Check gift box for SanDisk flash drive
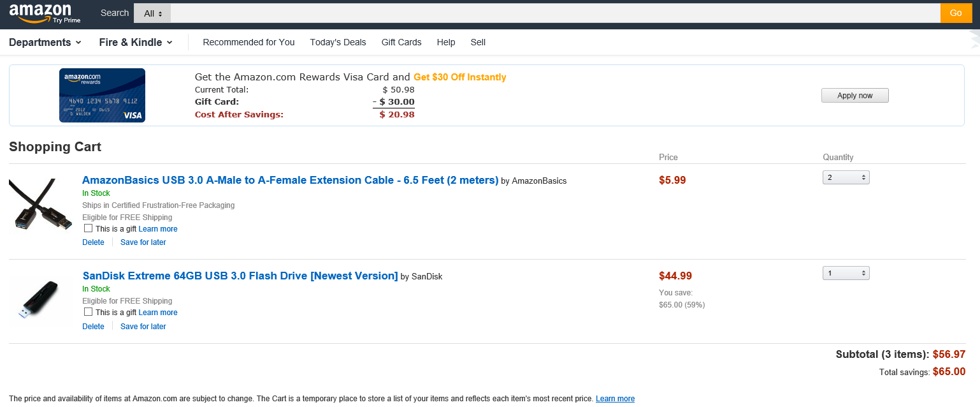The height and width of the screenshot is (407, 980). click(89, 312)
